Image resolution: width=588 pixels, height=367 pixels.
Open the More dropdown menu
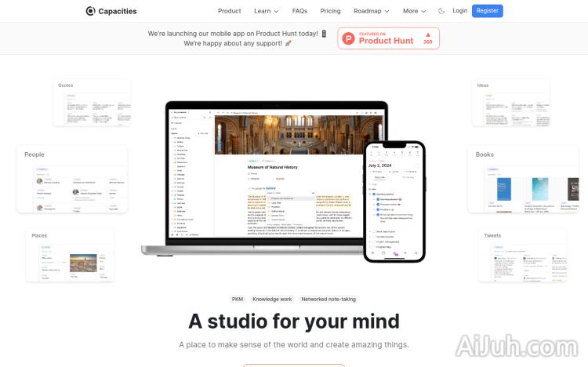point(415,11)
